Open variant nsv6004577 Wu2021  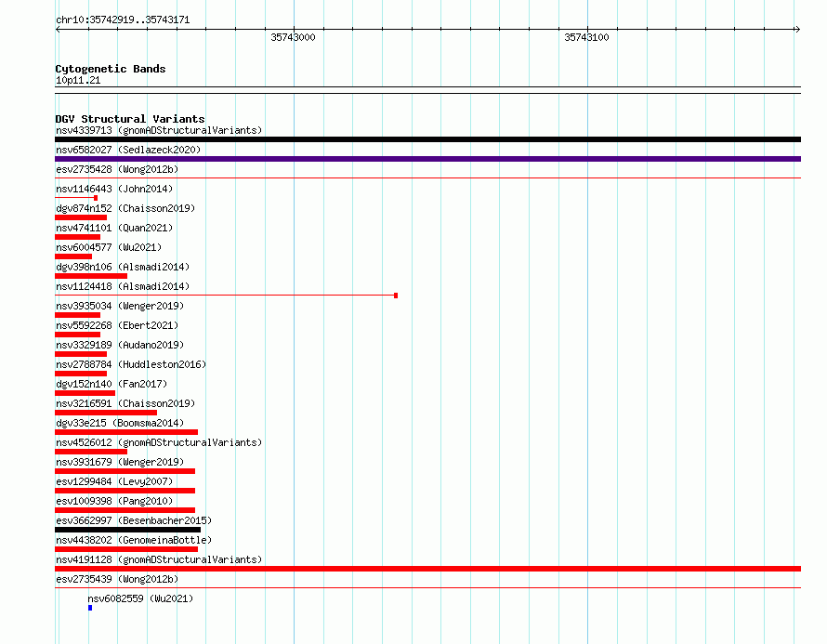pyautogui.click(x=109, y=247)
